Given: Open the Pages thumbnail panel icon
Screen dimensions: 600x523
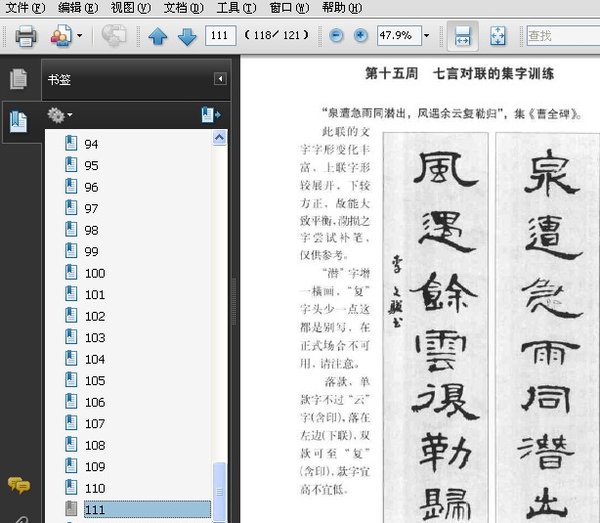Looking at the screenshot, I should pos(17,80).
